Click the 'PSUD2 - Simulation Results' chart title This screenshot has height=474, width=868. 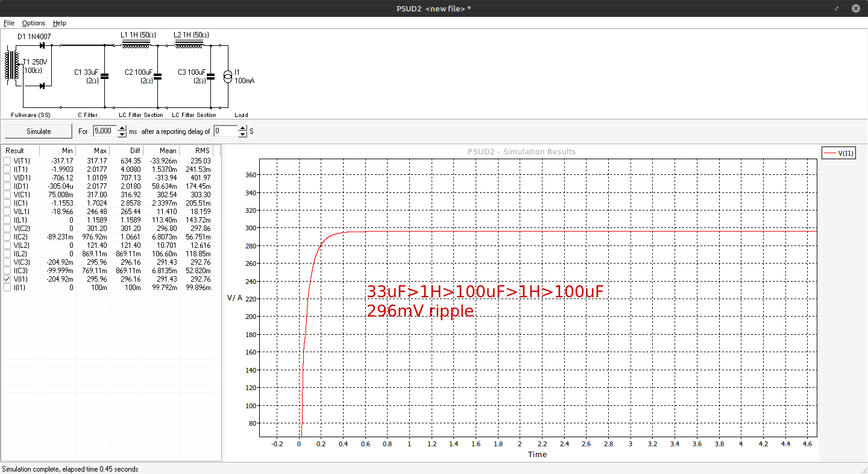(x=521, y=151)
